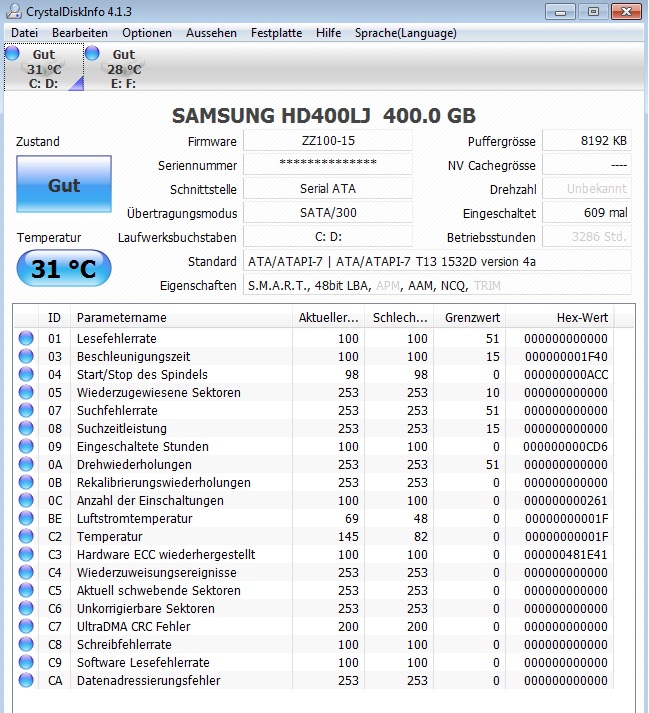Click the Übertragungsmodus field SATA/300

point(328,212)
